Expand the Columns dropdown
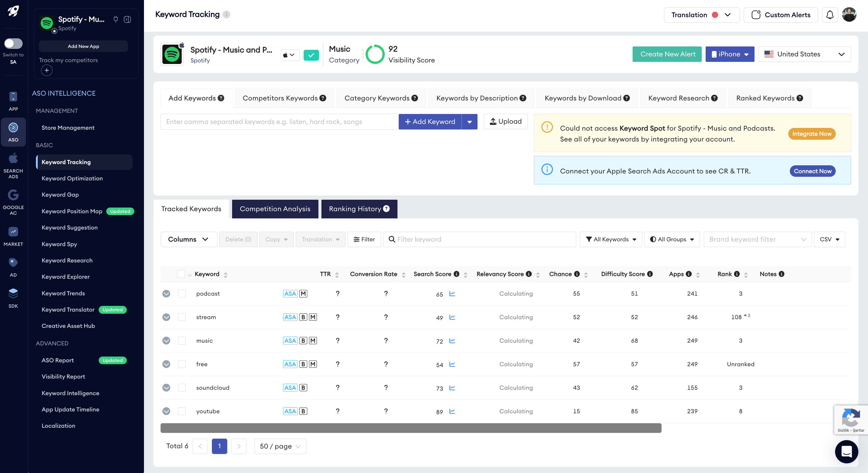This screenshot has width=868, height=473. pos(189,239)
